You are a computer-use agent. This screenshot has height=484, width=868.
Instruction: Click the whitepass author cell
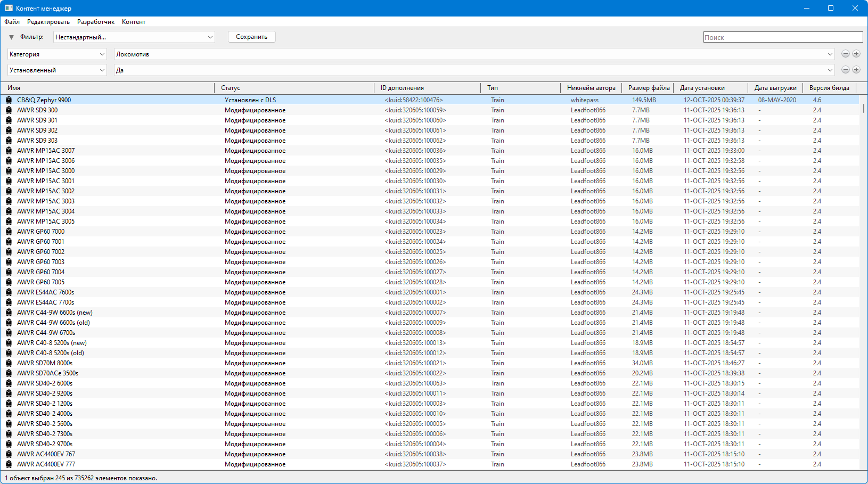coord(585,100)
